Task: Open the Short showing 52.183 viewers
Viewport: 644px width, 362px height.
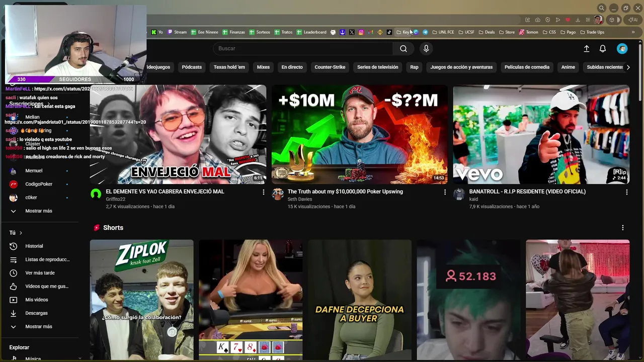Action: pos(468,300)
